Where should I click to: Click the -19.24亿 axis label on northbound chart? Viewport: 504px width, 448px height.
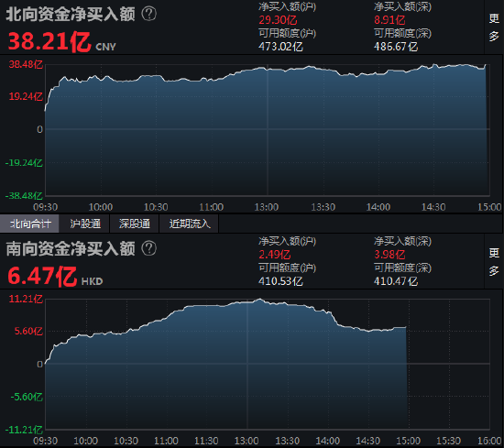24,162
